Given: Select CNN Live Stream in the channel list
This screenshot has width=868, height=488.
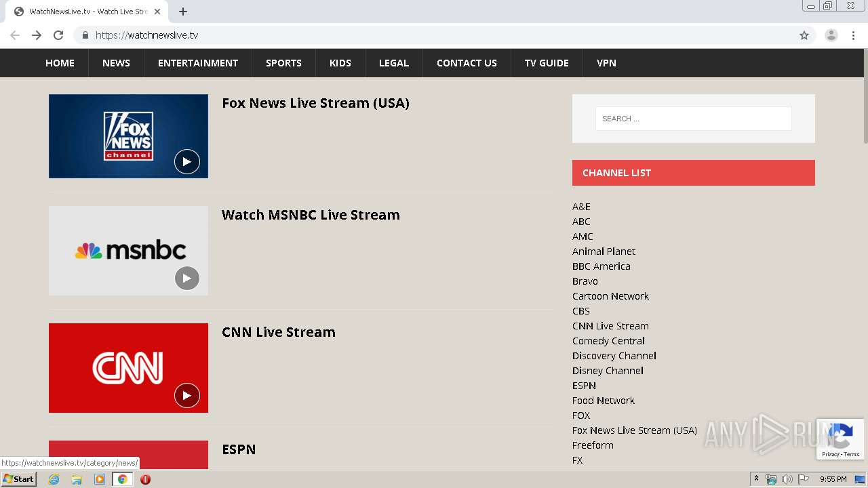Looking at the screenshot, I should [x=610, y=326].
